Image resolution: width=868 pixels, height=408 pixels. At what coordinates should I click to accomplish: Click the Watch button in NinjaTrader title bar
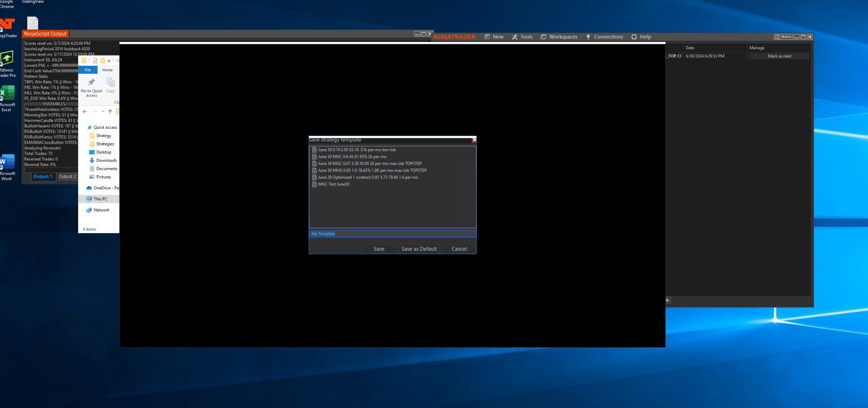point(783,37)
